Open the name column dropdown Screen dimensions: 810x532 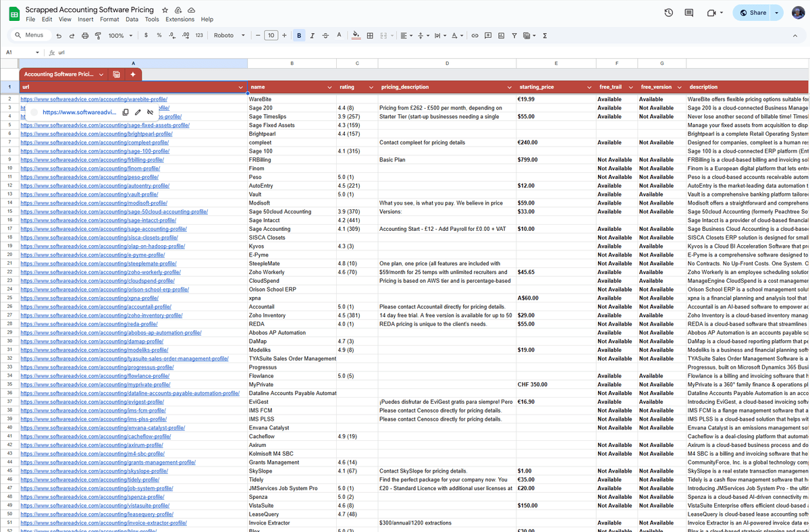[330, 87]
